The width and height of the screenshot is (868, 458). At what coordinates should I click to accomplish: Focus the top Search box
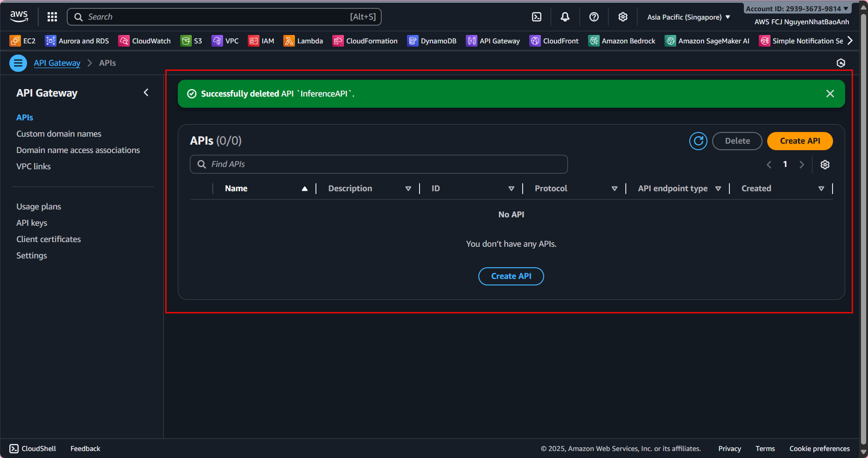[224, 17]
